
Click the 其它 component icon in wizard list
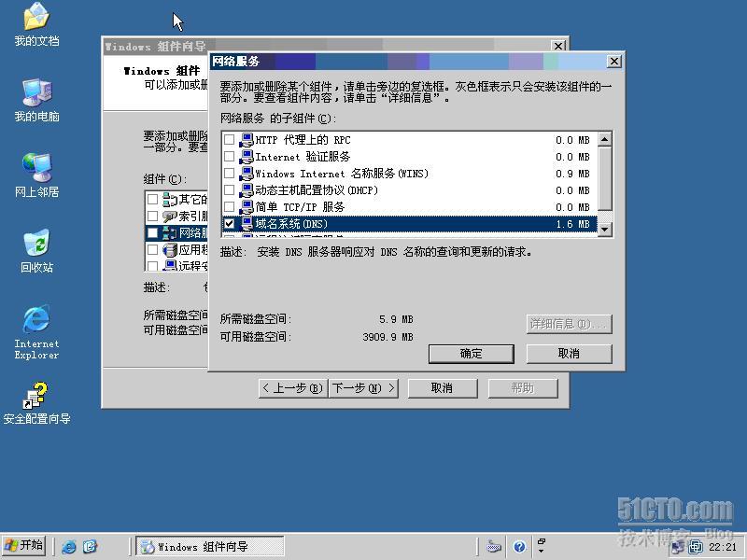pyautogui.click(x=169, y=199)
